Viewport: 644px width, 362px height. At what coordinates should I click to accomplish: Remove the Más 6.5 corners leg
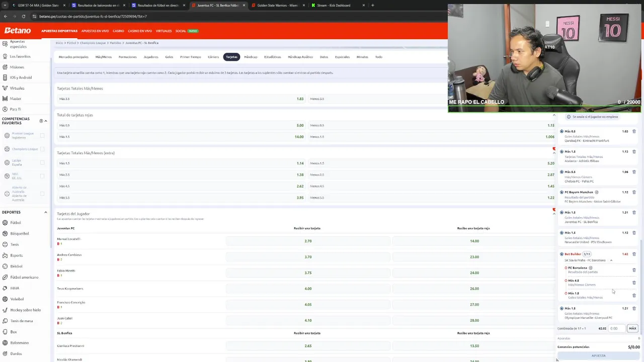[634, 283]
